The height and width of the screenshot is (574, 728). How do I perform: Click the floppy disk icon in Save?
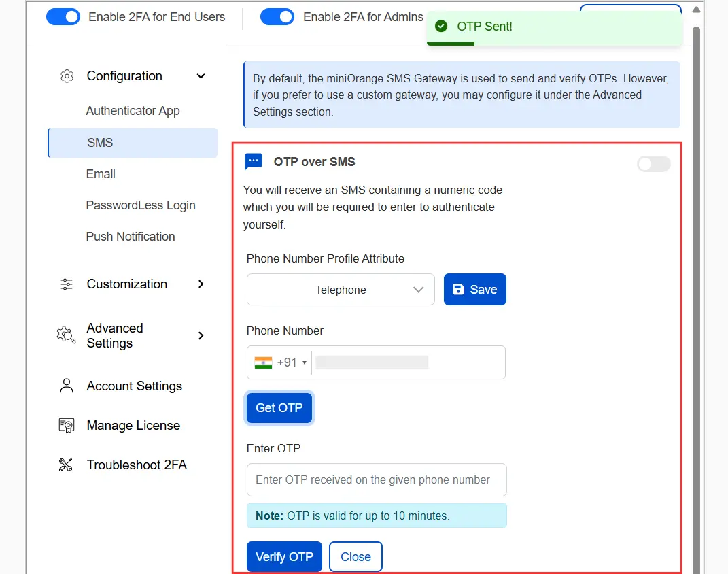(x=458, y=289)
